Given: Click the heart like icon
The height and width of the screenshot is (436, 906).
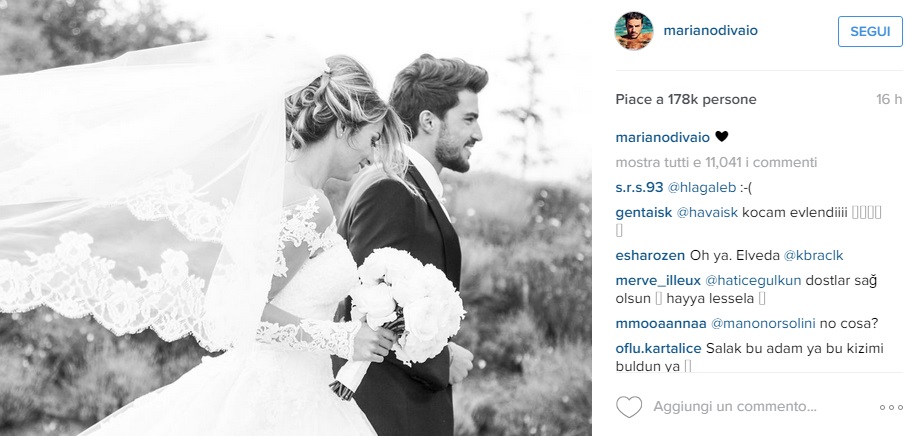Looking at the screenshot, I should (629, 407).
